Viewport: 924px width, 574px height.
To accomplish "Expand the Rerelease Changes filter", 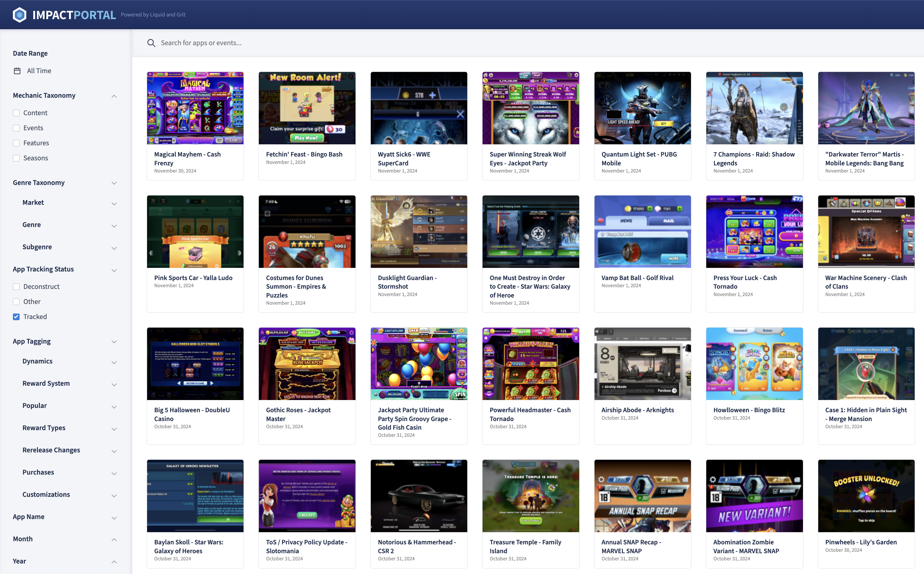I will tap(114, 451).
